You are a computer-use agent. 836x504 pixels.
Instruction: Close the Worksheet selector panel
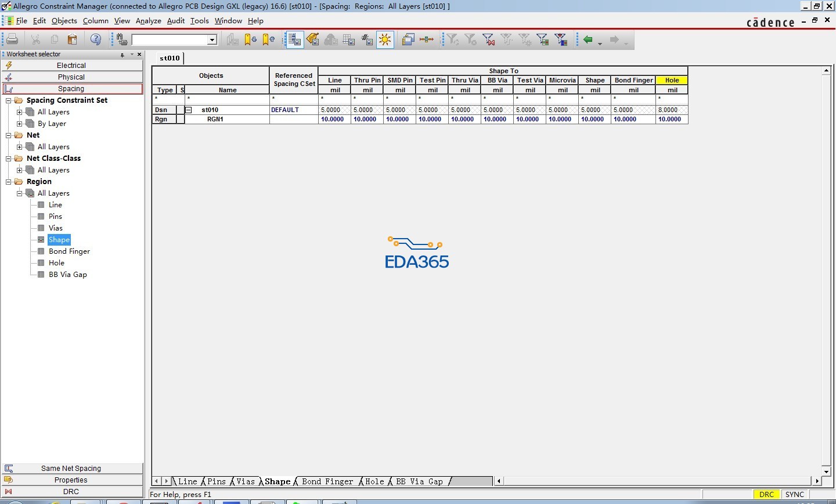pos(139,55)
